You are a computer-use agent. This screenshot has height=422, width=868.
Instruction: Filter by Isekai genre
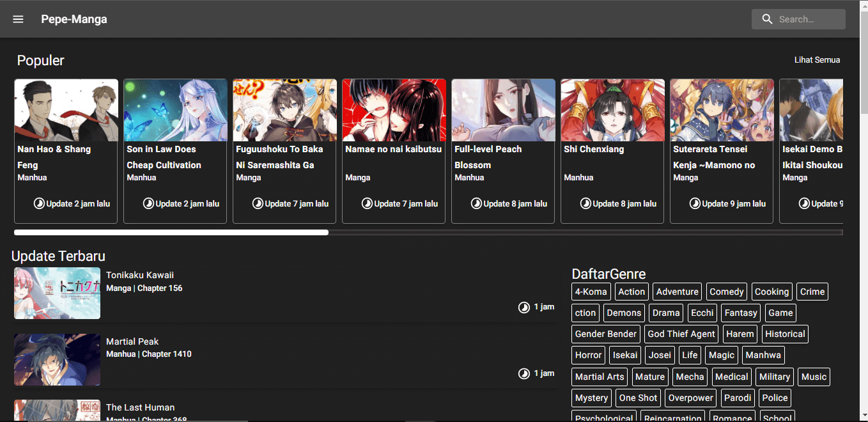625,355
